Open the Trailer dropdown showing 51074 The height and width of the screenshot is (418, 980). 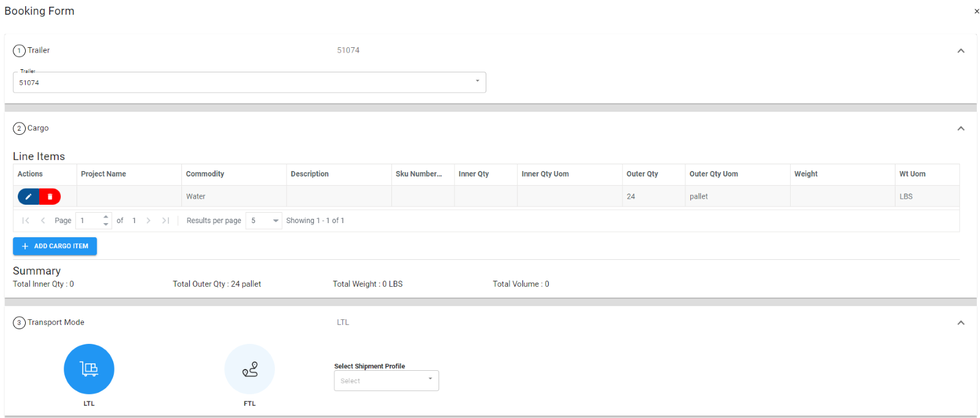(x=249, y=83)
